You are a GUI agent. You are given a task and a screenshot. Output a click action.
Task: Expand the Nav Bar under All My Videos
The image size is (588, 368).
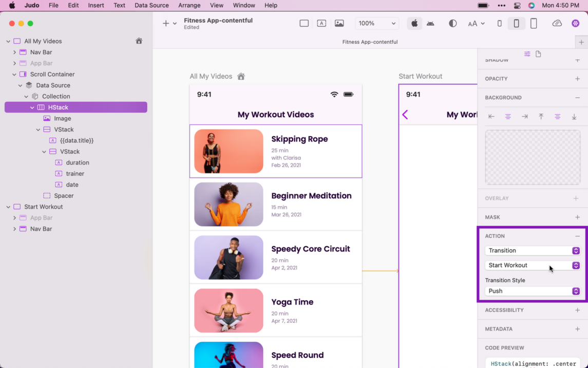[x=14, y=52]
